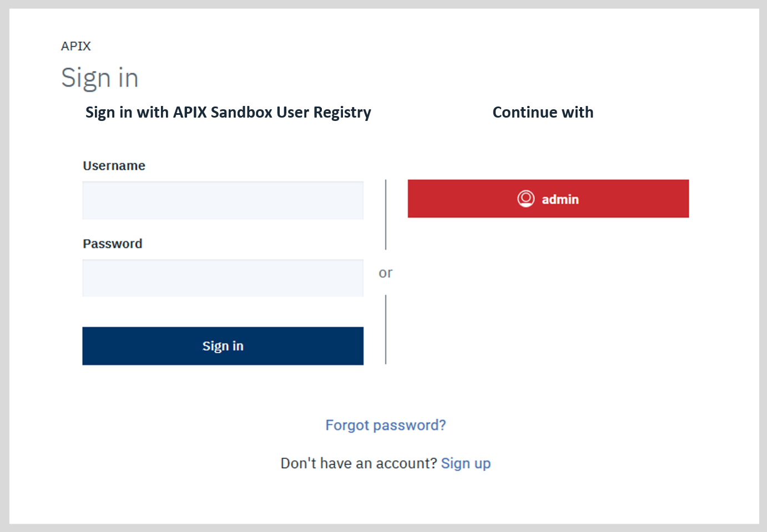Click the word Registry in the heading

click(342, 113)
